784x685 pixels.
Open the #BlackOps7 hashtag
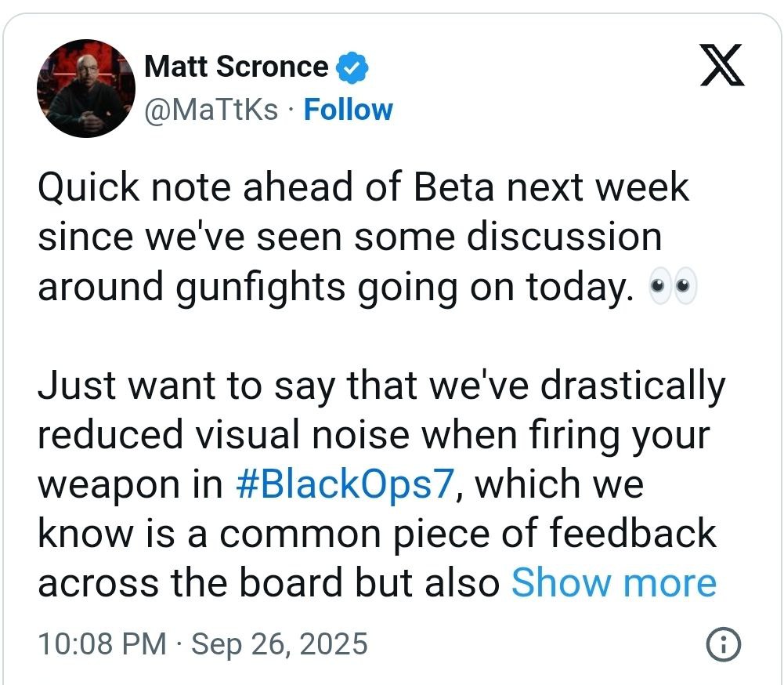coord(344,484)
